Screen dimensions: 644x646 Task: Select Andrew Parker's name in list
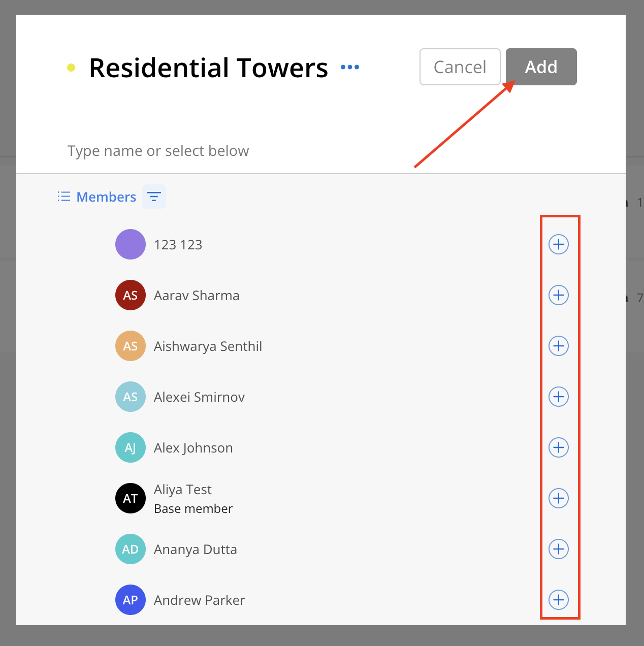[200, 600]
